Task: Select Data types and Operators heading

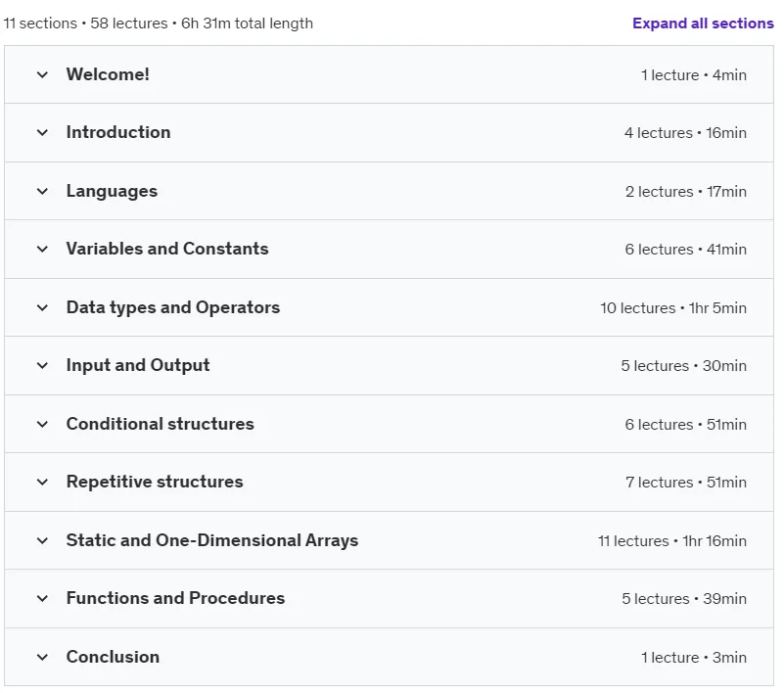Action: (x=173, y=307)
